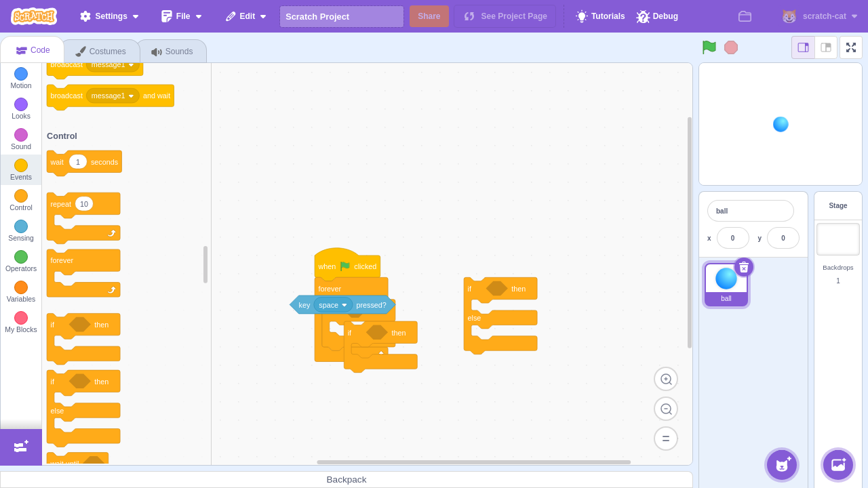Screen dimensions: 868x488
Task: Open the space key dropdown in the workspace
Action: tap(333, 305)
